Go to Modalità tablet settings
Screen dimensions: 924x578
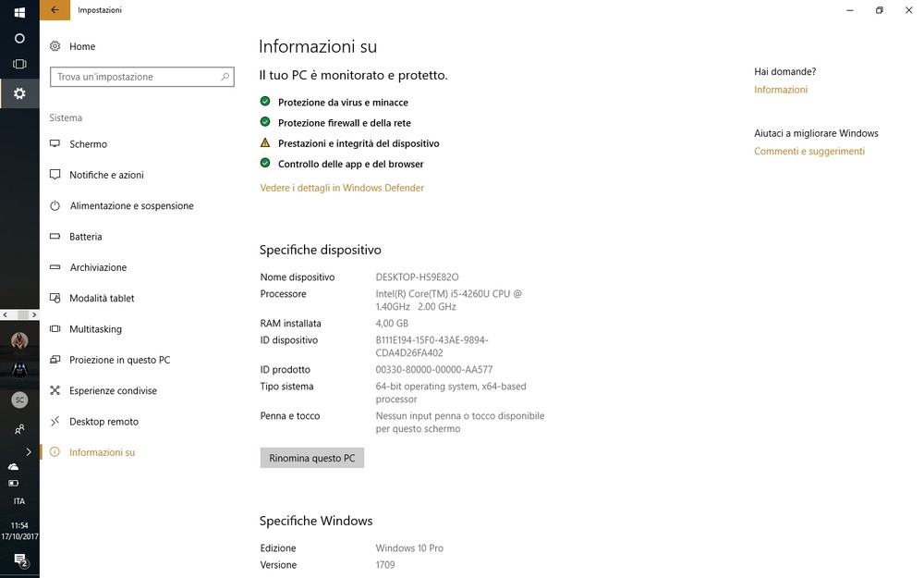pos(102,299)
